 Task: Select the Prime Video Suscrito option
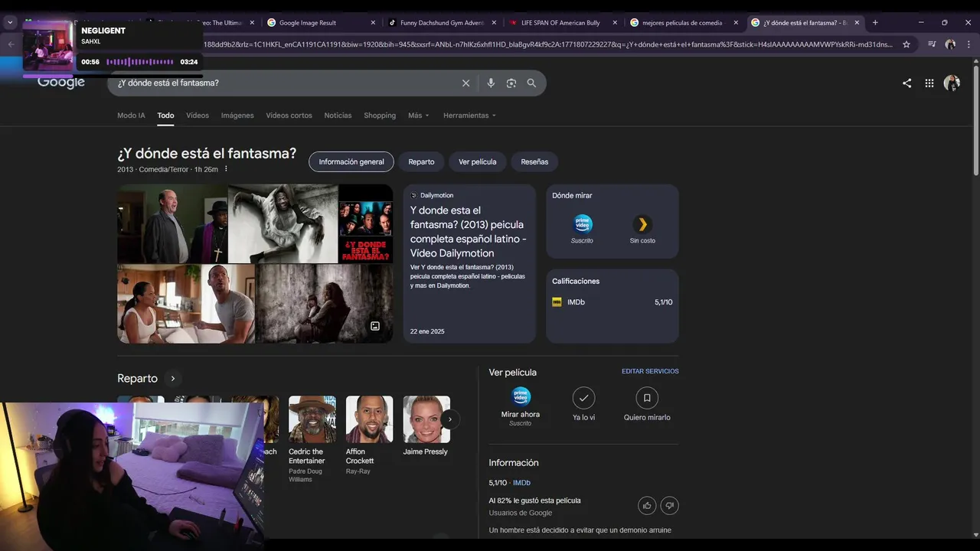click(x=583, y=229)
